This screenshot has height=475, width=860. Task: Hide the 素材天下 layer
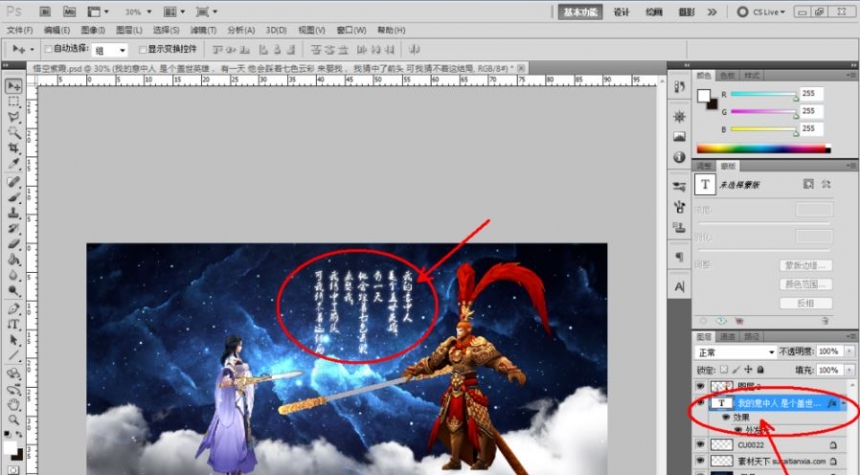(700, 461)
